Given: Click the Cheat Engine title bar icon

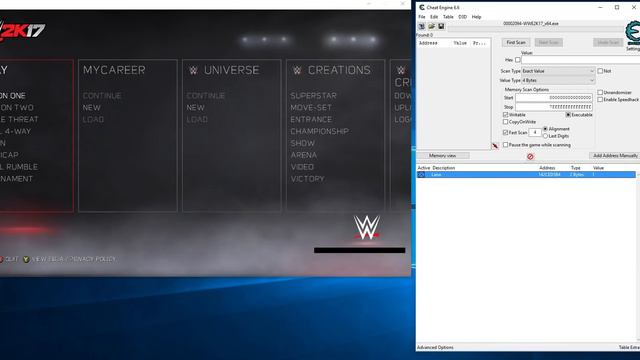Looking at the screenshot, I should click(422, 7).
